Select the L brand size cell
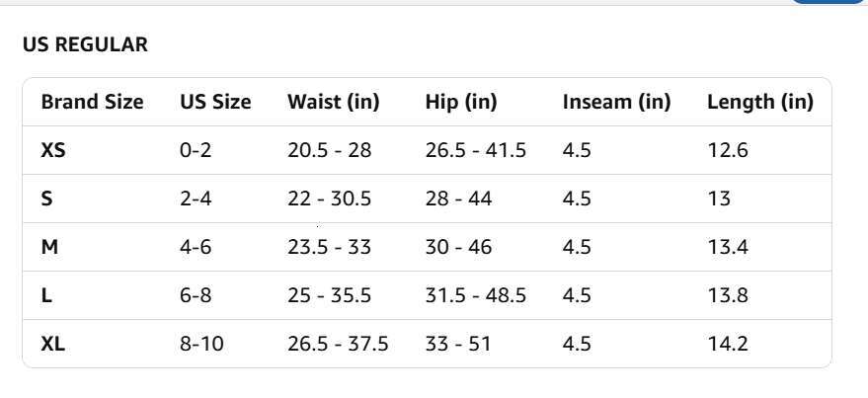 pyautogui.click(x=46, y=295)
